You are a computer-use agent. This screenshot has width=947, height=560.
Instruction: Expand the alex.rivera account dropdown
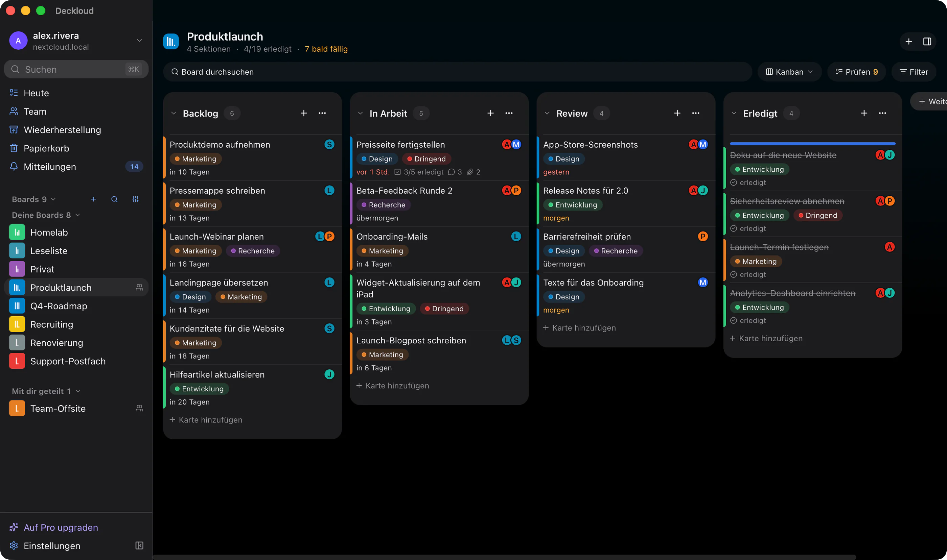point(139,41)
